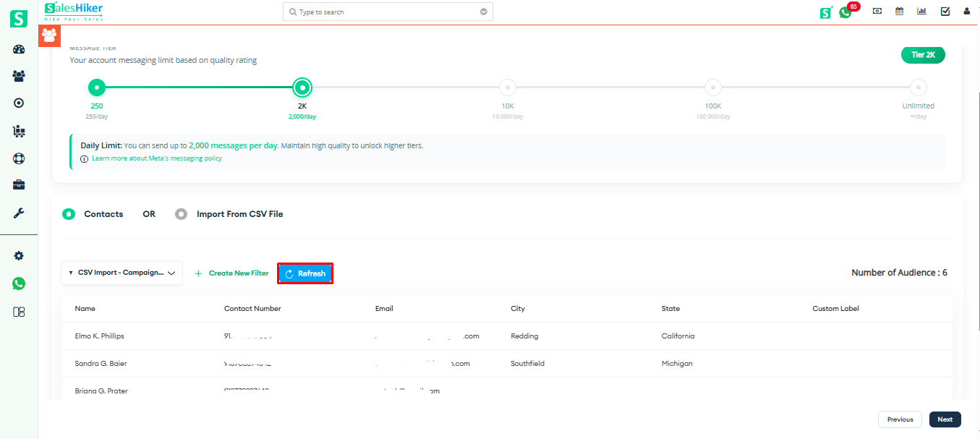This screenshot has height=439, width=980.
Task: Click the Next button
Action: [945, 419]
